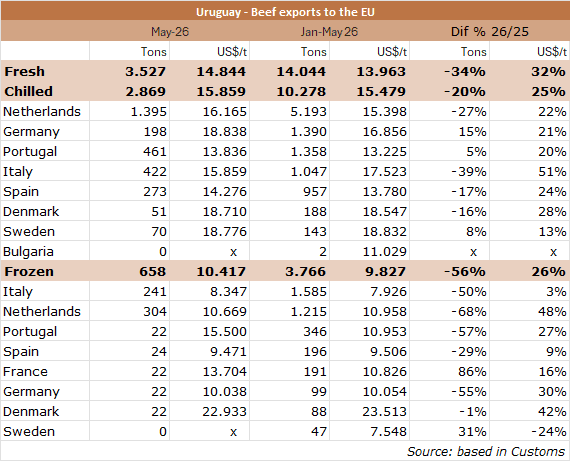
Task: Click Netherlands chilled price 16.165
Action: (225, 111)
